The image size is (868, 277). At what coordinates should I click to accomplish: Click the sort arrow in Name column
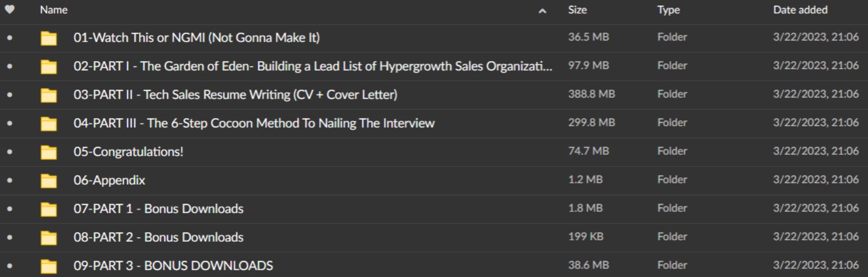(x=542, y=11)
